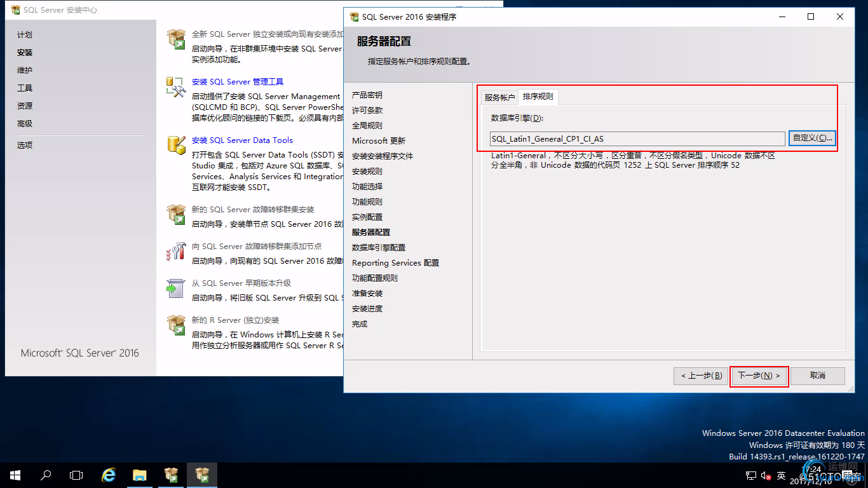Click the 自定义(C)... button

point(812,139)
